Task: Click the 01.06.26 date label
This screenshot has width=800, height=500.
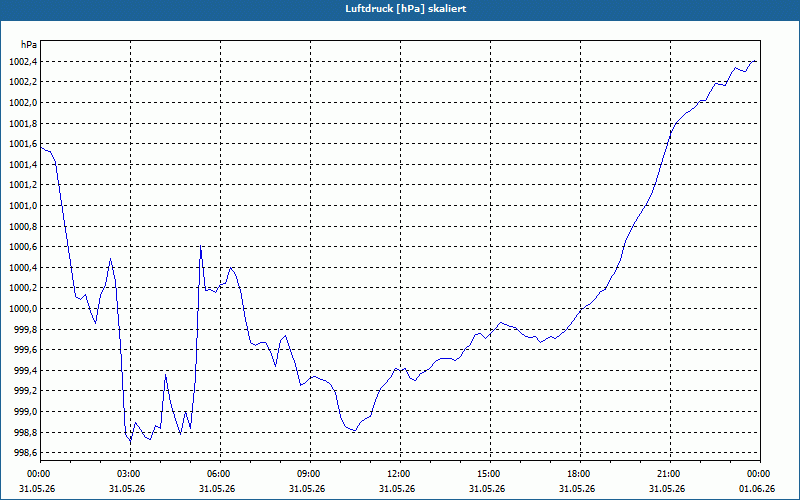Action: coord(757,488)
